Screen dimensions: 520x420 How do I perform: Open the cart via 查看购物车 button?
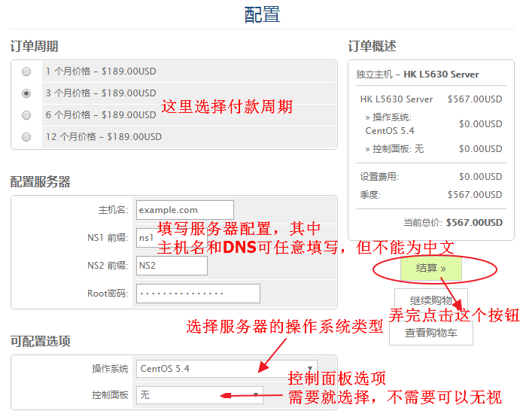430,333
